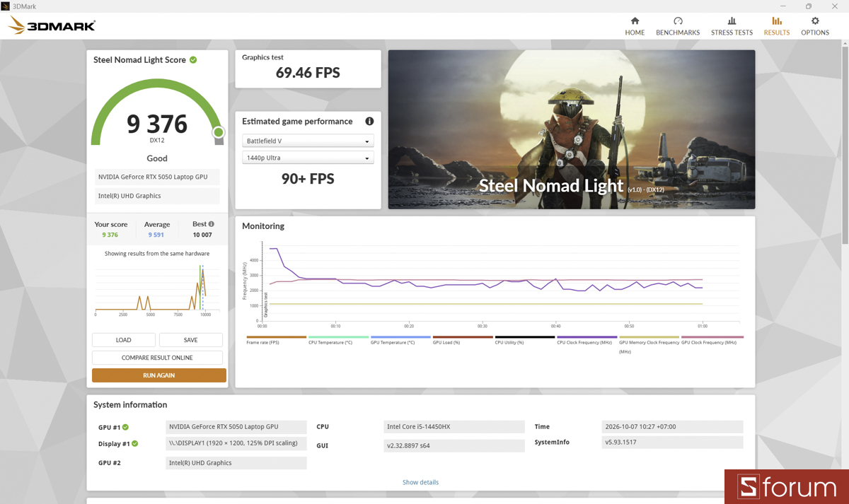This screenshot has width=849, height=504.
Task: Click the LOAD button
Action: tap(123, 340)
